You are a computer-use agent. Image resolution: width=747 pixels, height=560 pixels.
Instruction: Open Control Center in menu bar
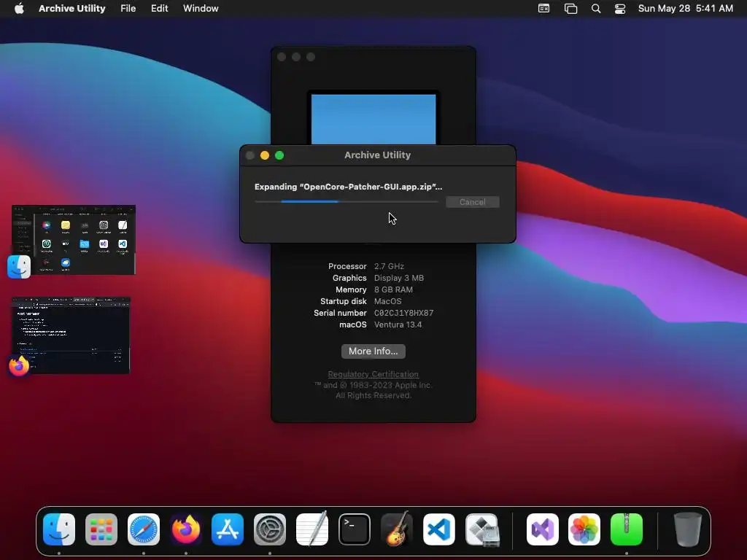tap(620, 8)
